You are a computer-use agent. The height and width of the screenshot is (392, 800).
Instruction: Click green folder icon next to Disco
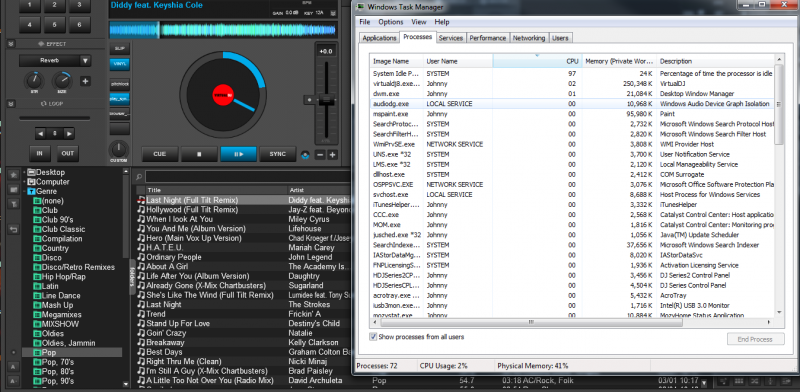[x=37, y=258]
